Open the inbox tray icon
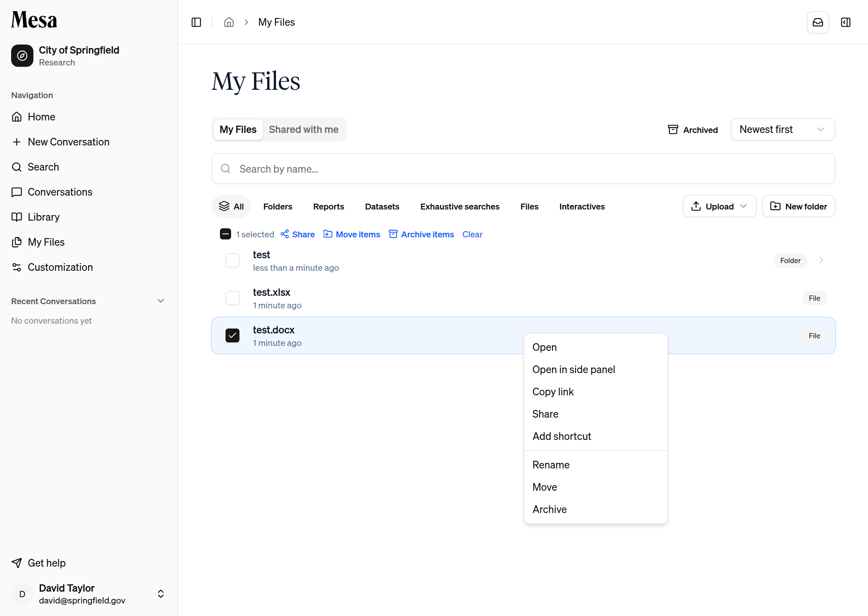 (x=818, y=22)
